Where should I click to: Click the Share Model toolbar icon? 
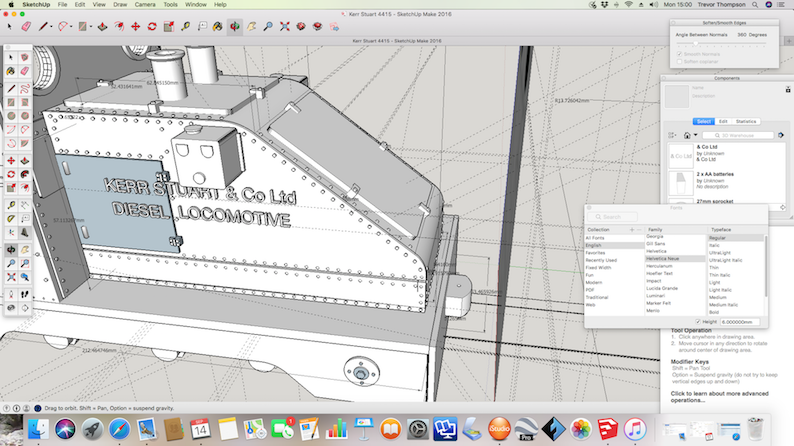[334, 26]
